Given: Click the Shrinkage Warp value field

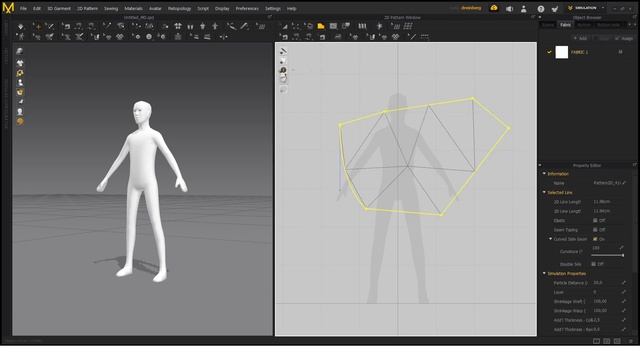Looking at the screenshot, I should tap(605, 311).
